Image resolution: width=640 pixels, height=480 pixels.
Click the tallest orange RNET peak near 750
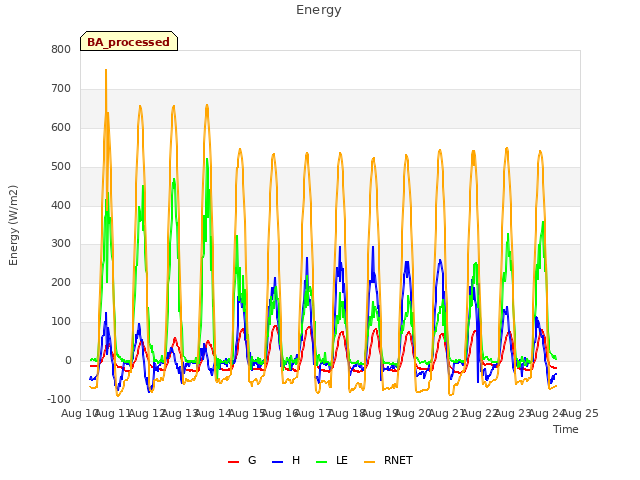pyautogui.click(x=106, y=70)
